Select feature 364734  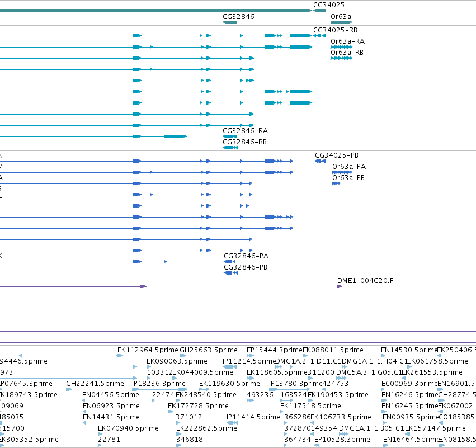point(298,440)
